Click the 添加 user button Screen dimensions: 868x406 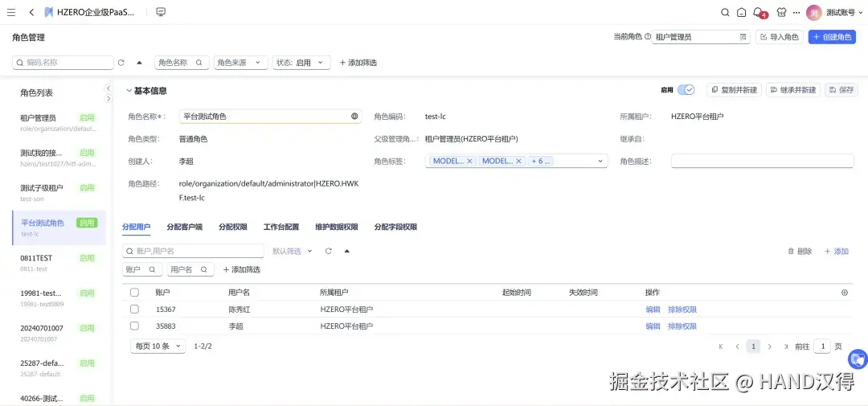point(837,251)
